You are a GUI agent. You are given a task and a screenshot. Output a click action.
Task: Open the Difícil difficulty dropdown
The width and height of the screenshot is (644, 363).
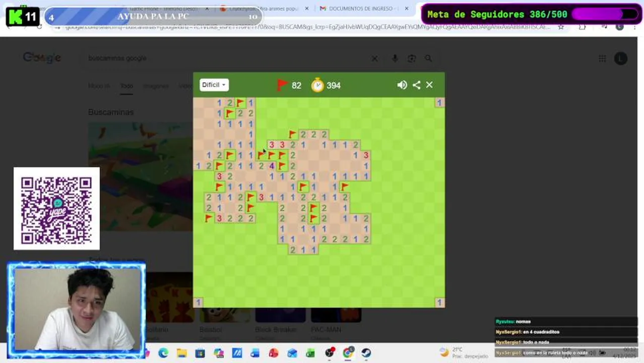[x=214, y=85]
